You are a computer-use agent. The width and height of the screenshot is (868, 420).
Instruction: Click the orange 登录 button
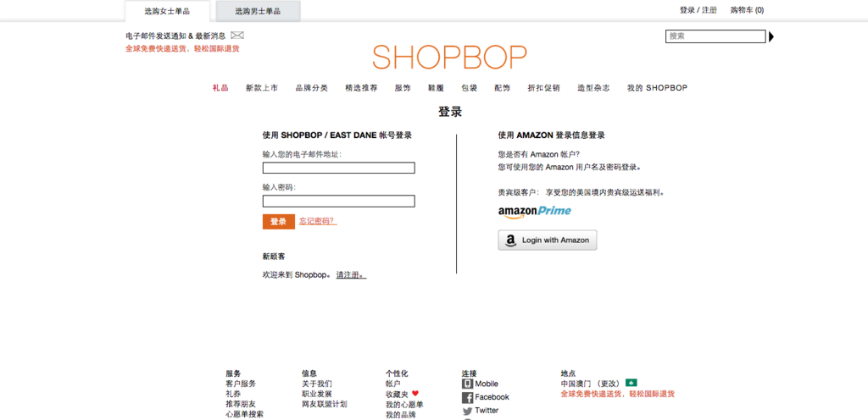[278, 222]
